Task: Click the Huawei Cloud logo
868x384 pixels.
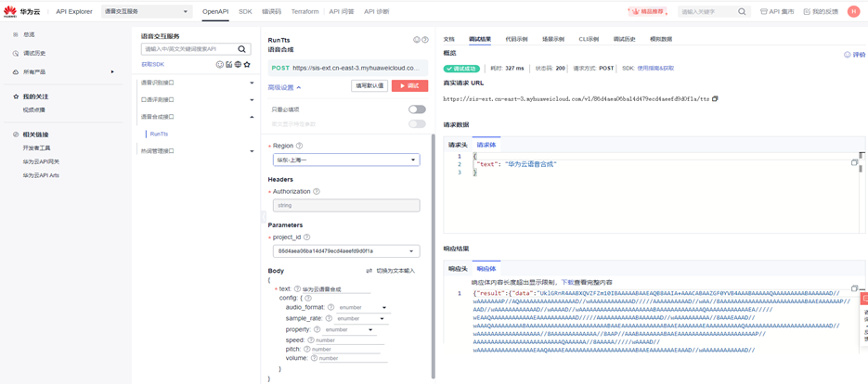Action: (x=19, y=11)
